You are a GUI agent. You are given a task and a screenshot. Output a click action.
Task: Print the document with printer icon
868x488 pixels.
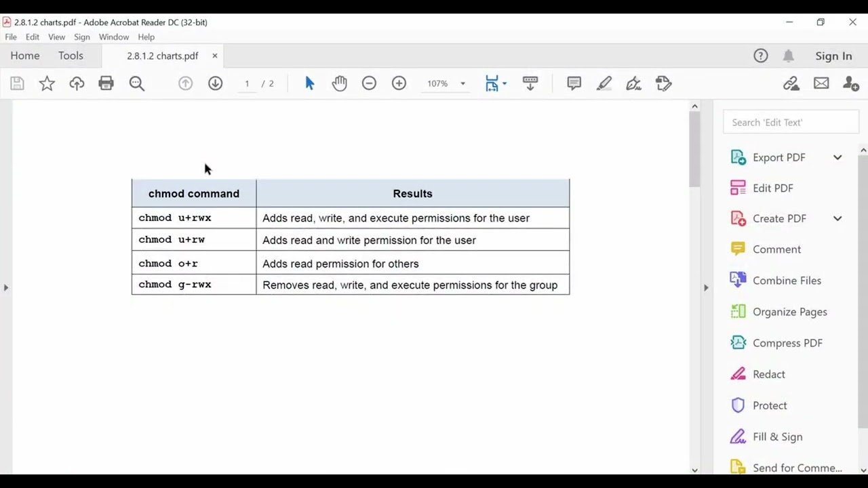pos(106,83)
